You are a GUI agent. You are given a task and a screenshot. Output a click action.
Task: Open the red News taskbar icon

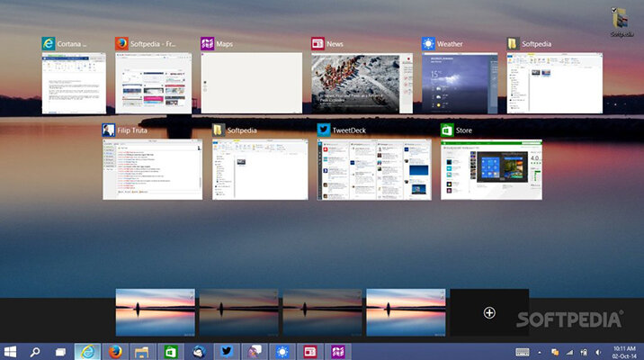point(310,352)
